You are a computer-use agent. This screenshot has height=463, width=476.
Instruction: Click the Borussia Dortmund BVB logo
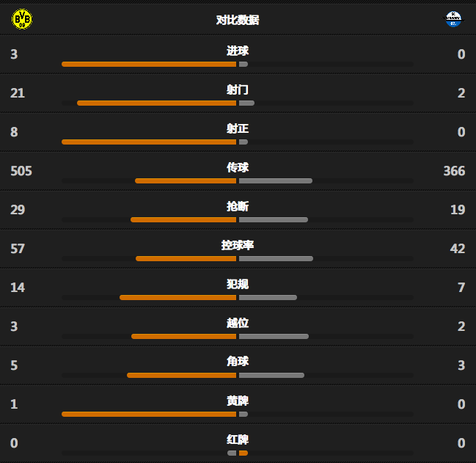(22, 19)
